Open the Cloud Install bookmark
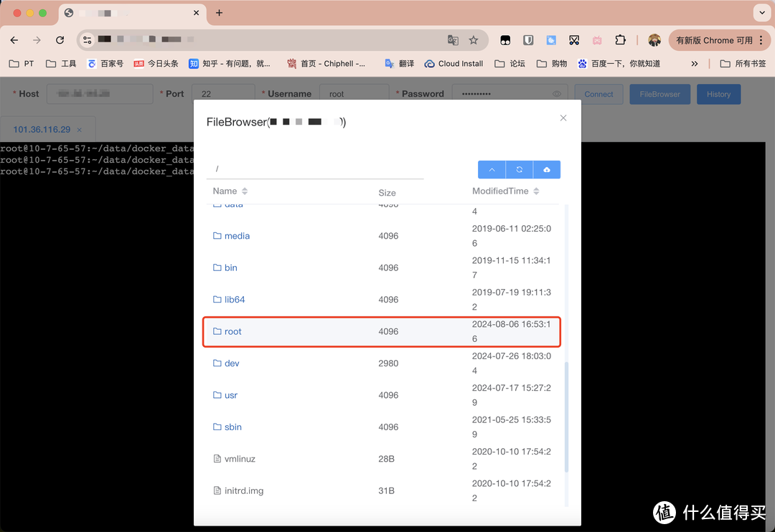The height and width of the screenshot is (532, 775). (x=454, y=64)
